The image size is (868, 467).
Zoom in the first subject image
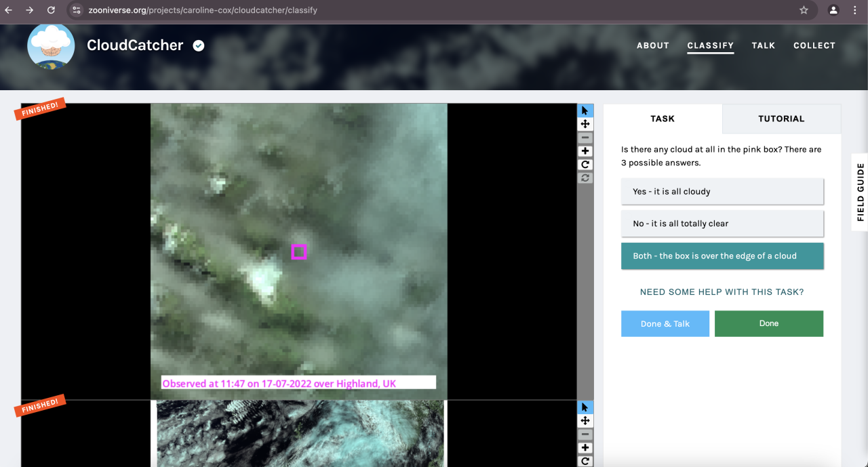585,151
